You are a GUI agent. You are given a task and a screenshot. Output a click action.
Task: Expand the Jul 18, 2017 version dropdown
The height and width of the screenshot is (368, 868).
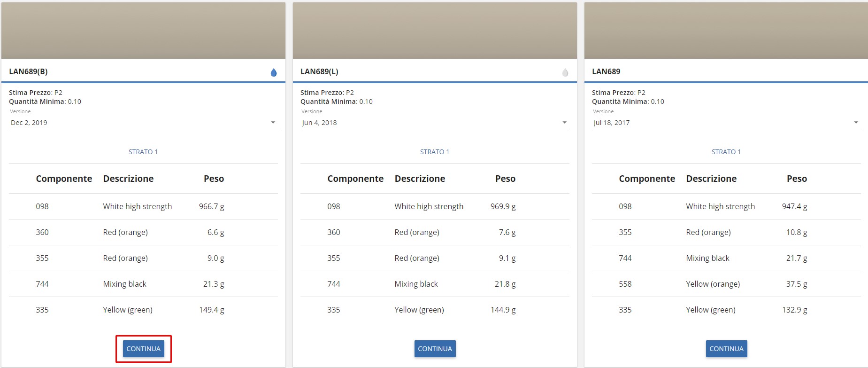click(x=726, y=123)
